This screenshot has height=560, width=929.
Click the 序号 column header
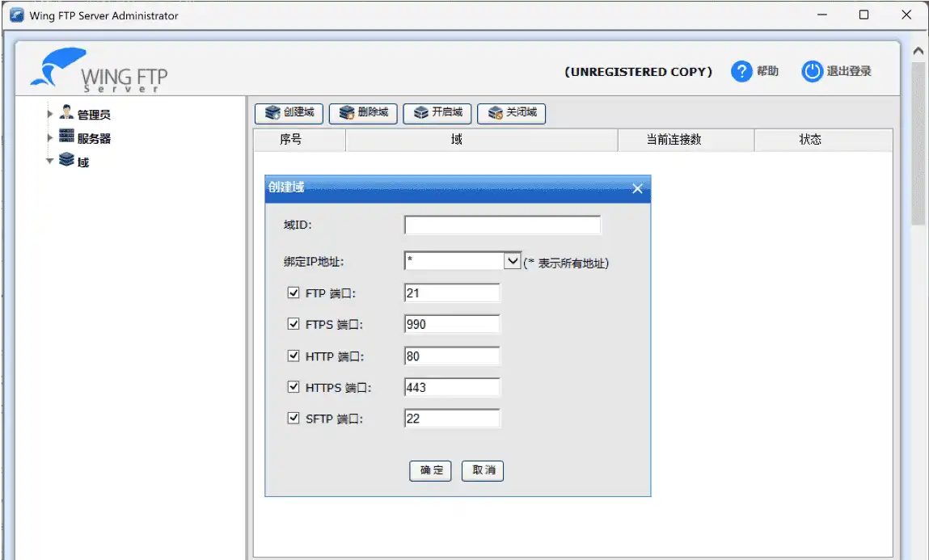coord(300,140)
